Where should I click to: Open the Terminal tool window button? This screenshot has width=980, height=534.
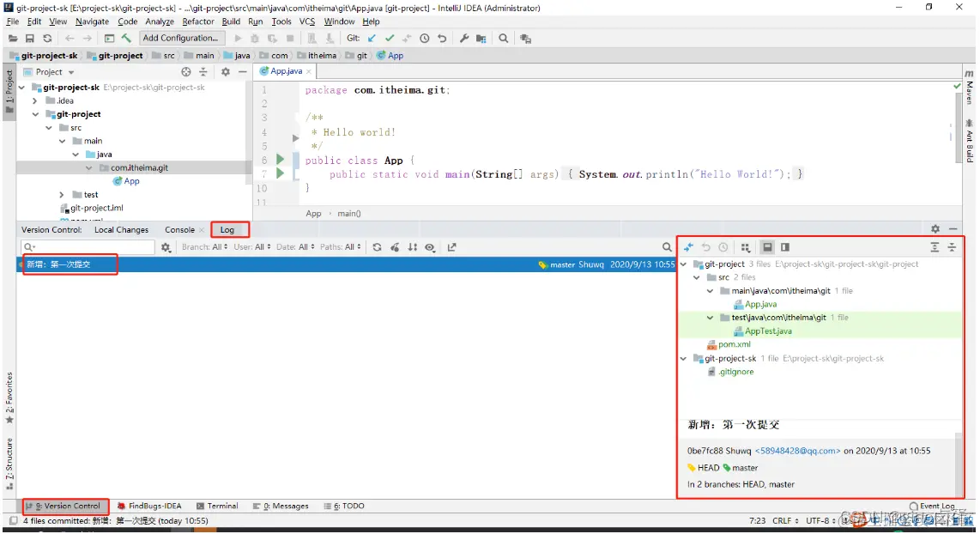pyautogui.click(x=217, y=506)
